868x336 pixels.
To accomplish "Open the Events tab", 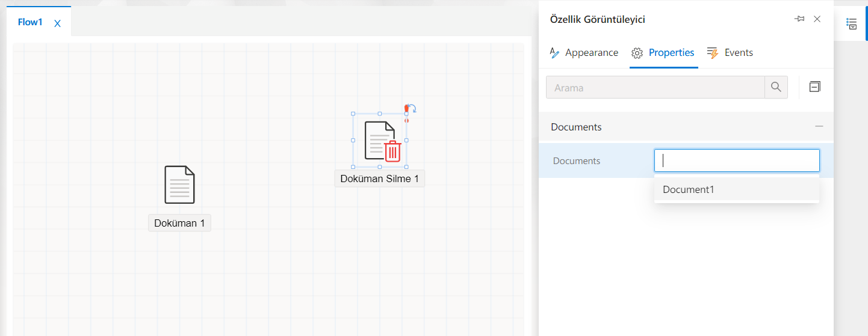I will [730, 53].
